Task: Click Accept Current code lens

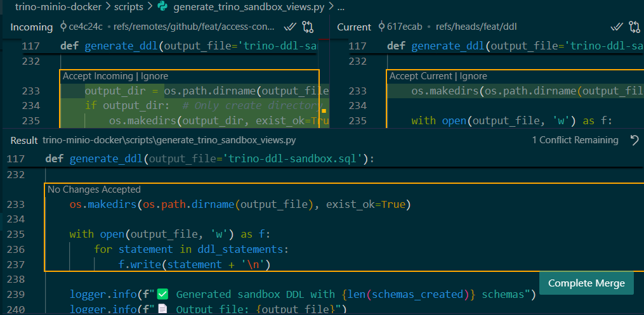Action: [x=421, y=76]
